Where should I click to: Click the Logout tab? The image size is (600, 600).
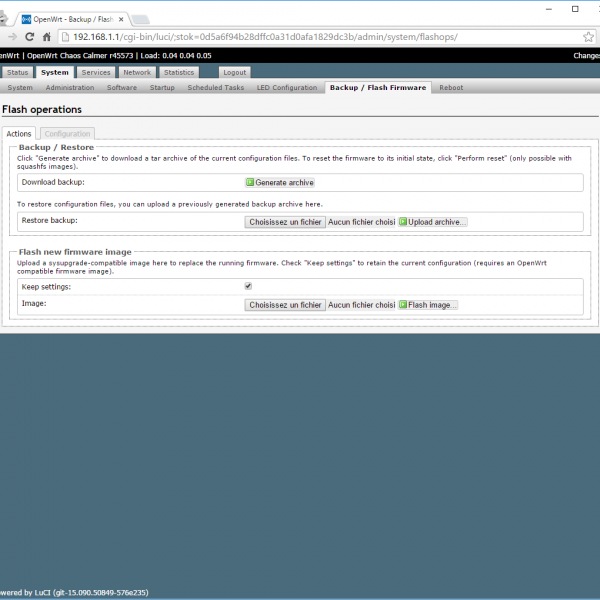click(235, 72)
